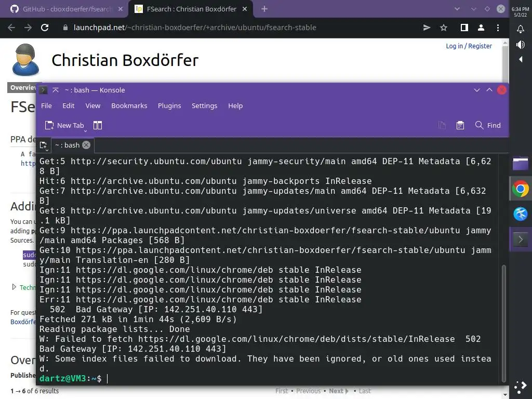532x399 pixels.
Task: Open Konsole Settings menu
Action: coord(204,105)
